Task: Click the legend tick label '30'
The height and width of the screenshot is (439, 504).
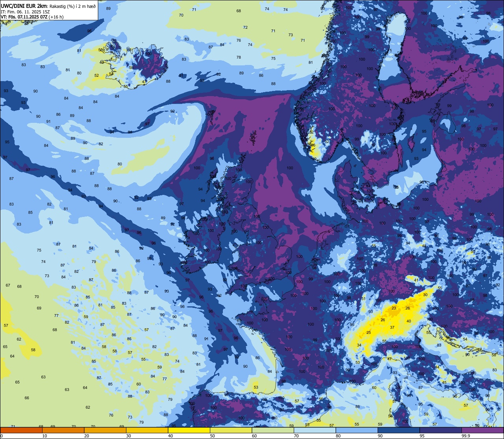Action: pos(128,436)
